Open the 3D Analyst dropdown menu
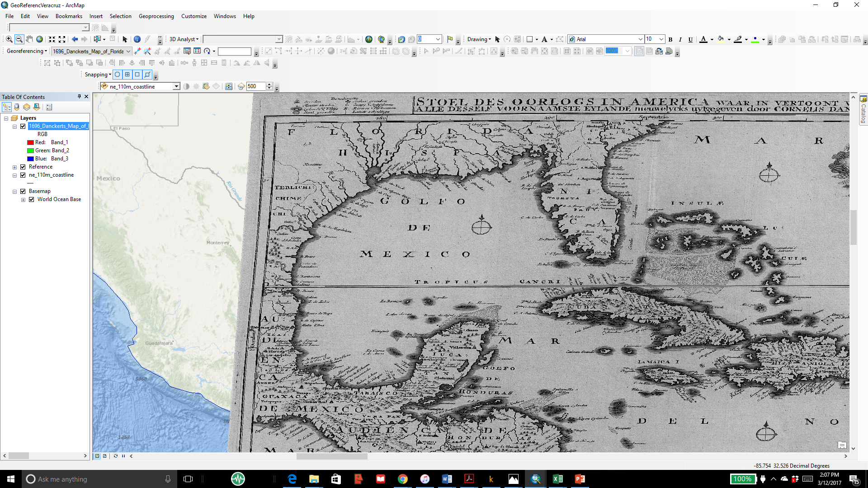The height and width of the screenshot is (488, 868). click(184, 39)
